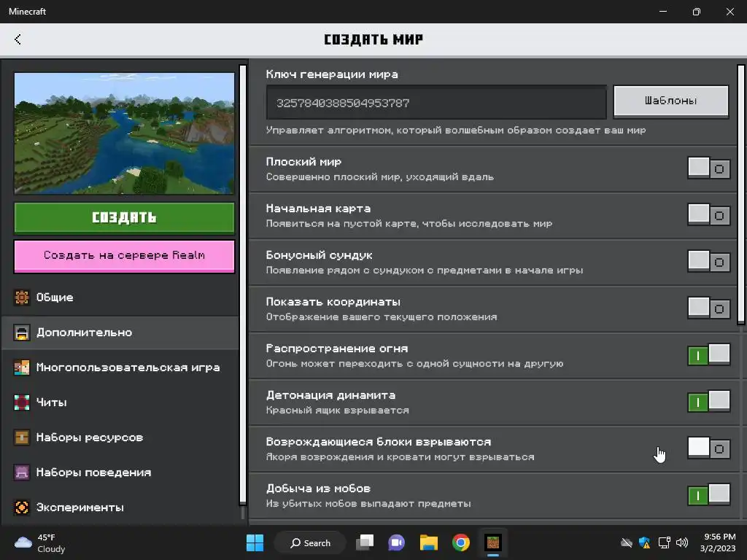The width and height of the screenshot is (747, 560).
Task: Turn on Показать координаты switch
Action: pyautogui.click(x=709, y=308)
